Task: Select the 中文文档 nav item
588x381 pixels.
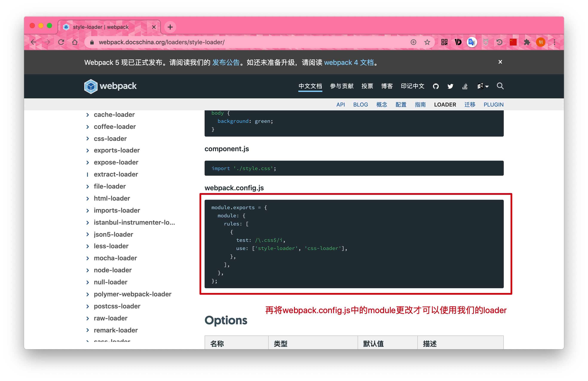Action: point(310,86)
